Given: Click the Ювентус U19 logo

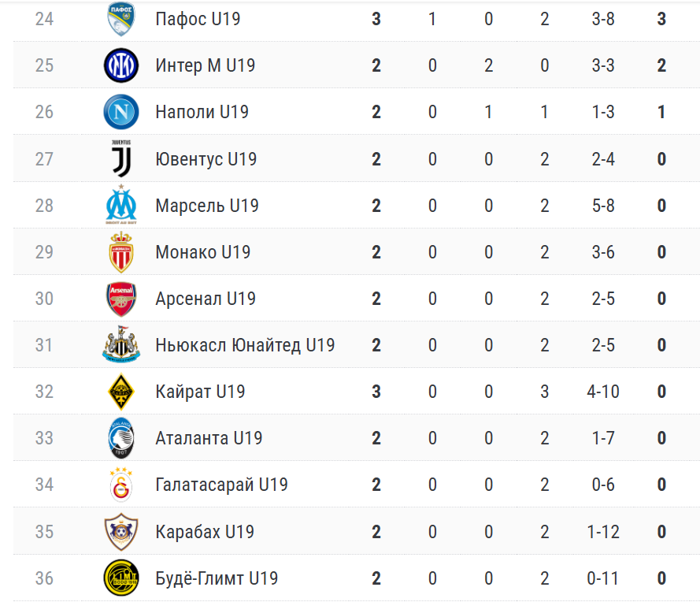Looking at the screenshot, I should tap(121, 159).
